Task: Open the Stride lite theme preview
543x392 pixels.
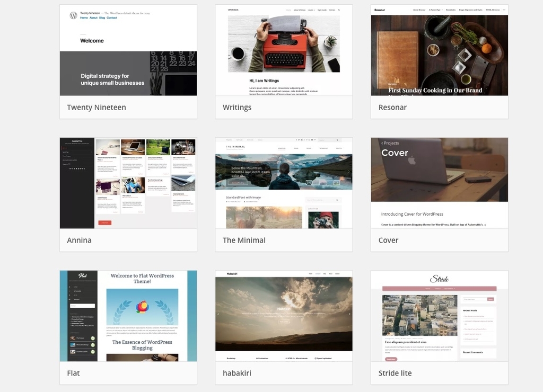Action: (440, 316)
